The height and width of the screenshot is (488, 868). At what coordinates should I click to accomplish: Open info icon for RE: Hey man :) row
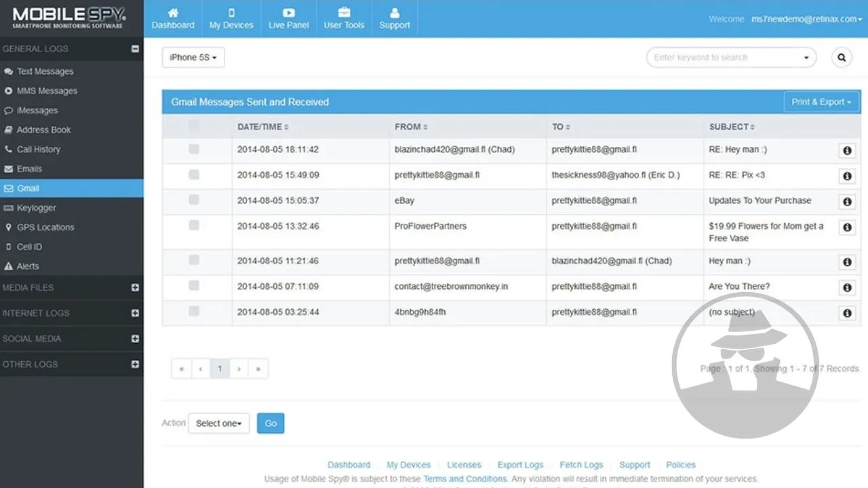[x=846, y=150]
